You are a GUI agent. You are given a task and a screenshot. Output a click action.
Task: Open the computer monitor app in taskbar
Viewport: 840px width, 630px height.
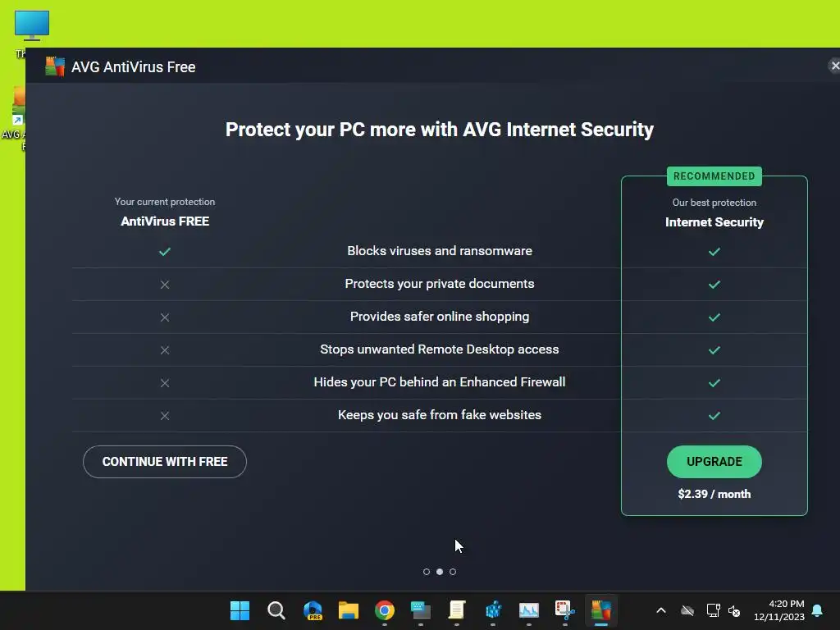click(421, 610)
